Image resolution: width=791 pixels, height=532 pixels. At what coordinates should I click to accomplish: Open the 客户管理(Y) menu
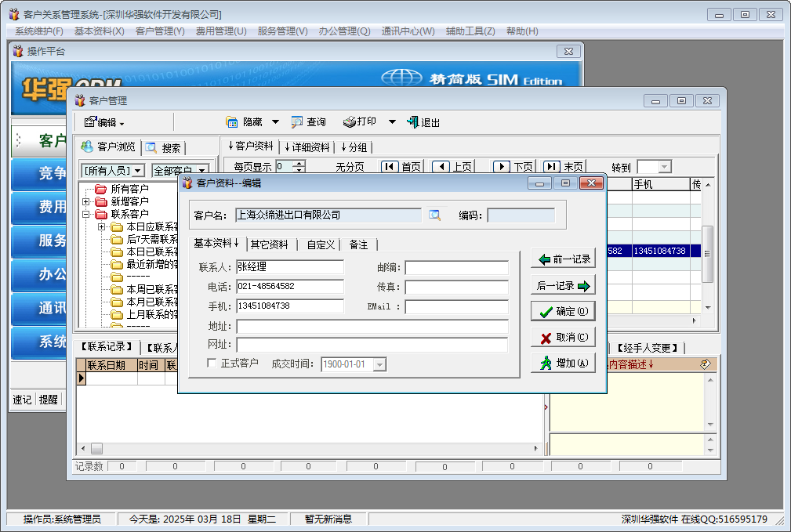(x=160, y=31)
